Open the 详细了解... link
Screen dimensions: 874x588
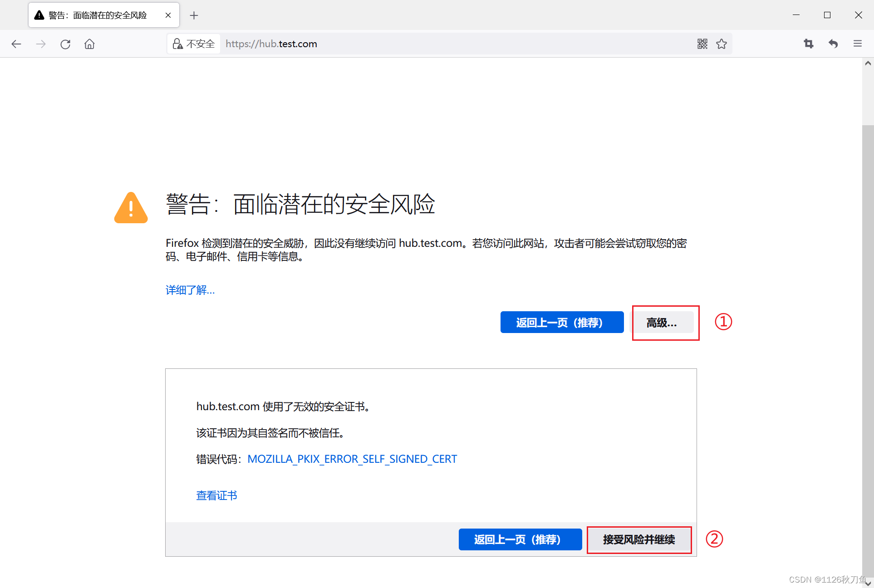click(190, 290)
